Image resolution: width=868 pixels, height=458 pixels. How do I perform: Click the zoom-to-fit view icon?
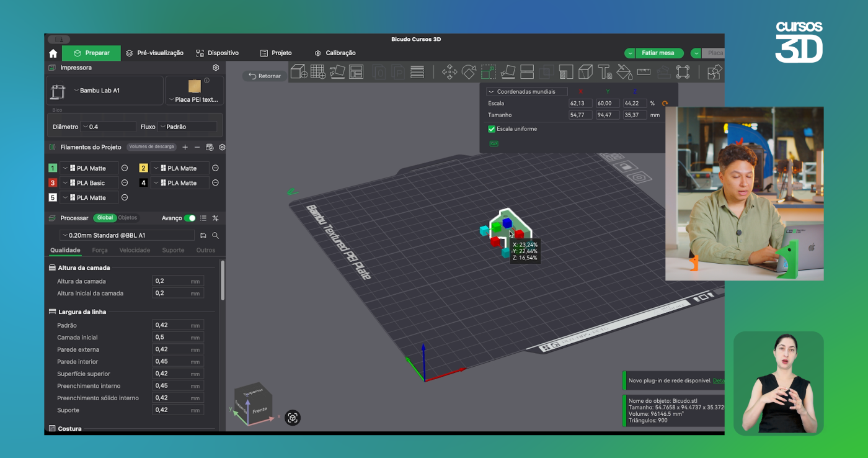pos(293,418)
